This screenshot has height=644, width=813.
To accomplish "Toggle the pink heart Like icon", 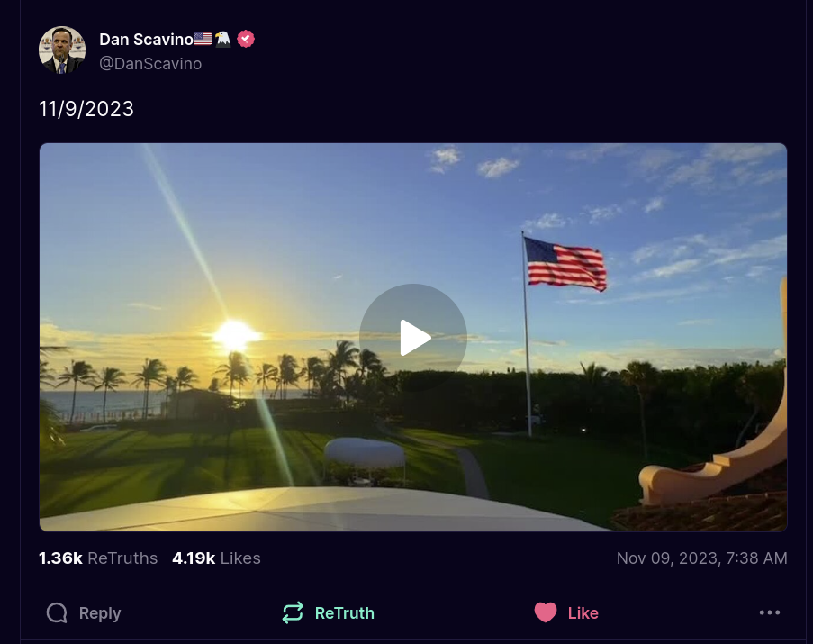I will point(546,612).
